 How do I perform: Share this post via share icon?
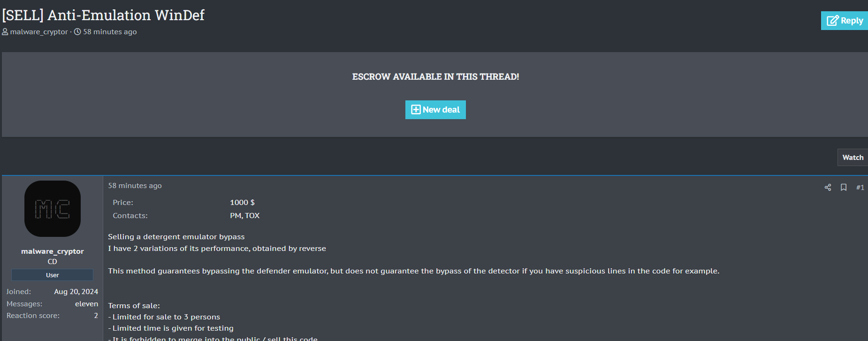[828, 188]
